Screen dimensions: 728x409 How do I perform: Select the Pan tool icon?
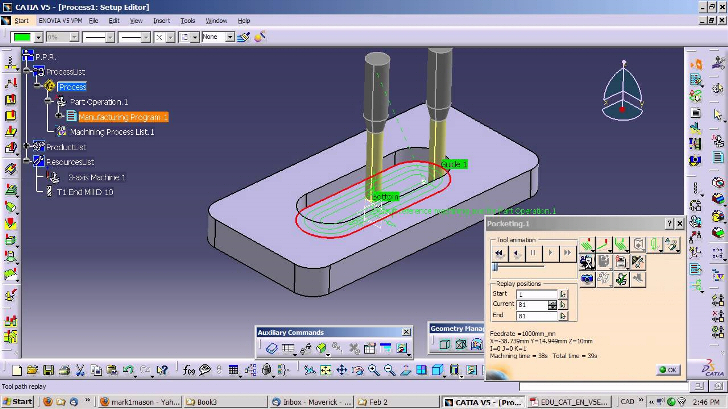tap(342, 370)
